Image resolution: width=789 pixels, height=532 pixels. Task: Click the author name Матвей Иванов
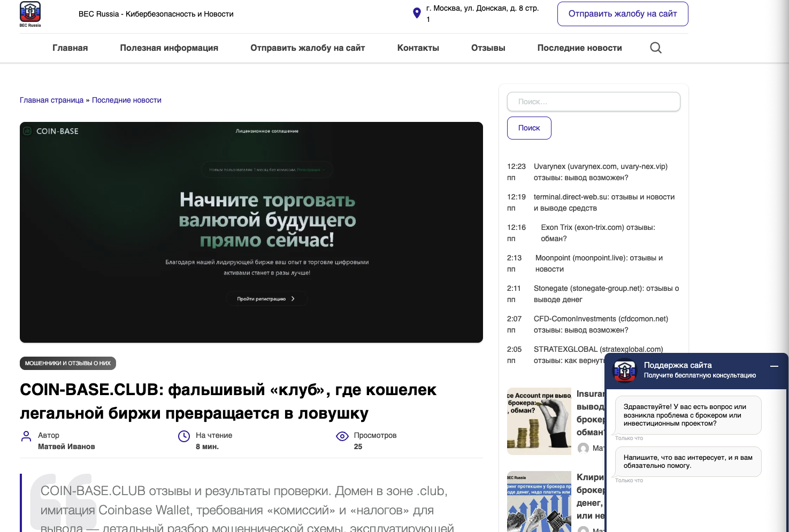(66, 446)
